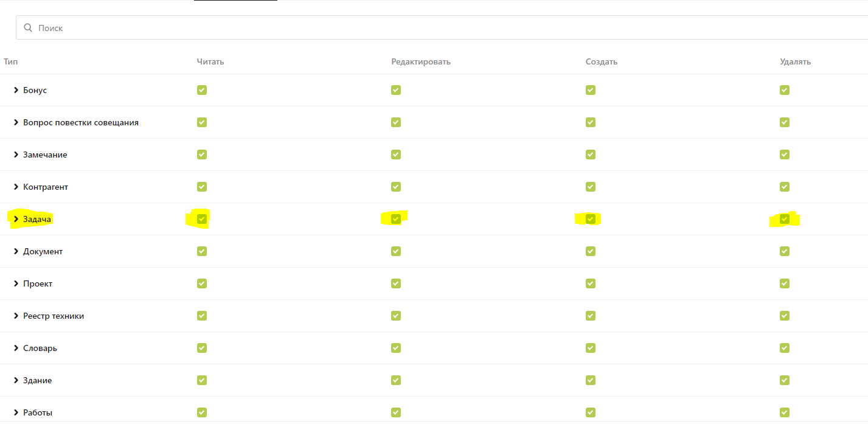Image resolution: width=868 pixels, height=424 pixels.
Task: Uncheck Читать permission for Бонус
Action: 202,90
